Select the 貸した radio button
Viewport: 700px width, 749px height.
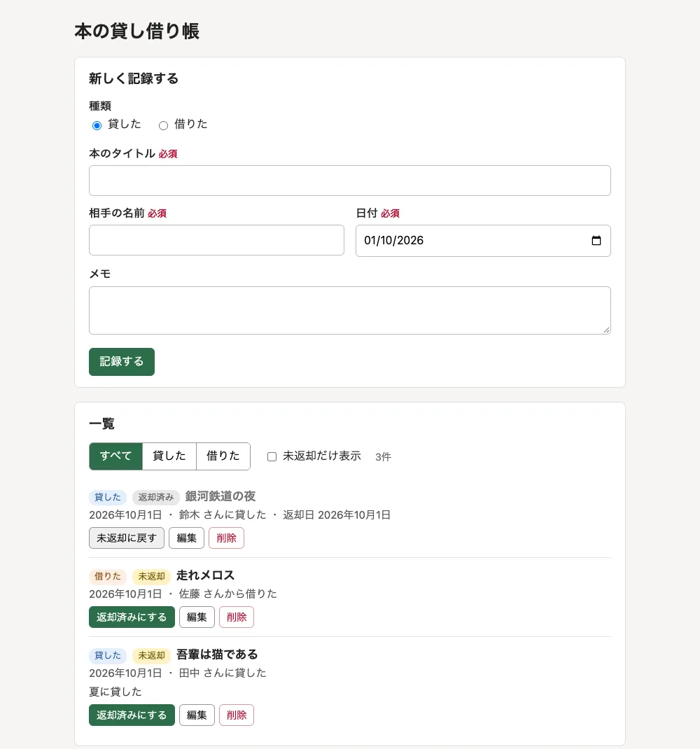coord(97,125)
